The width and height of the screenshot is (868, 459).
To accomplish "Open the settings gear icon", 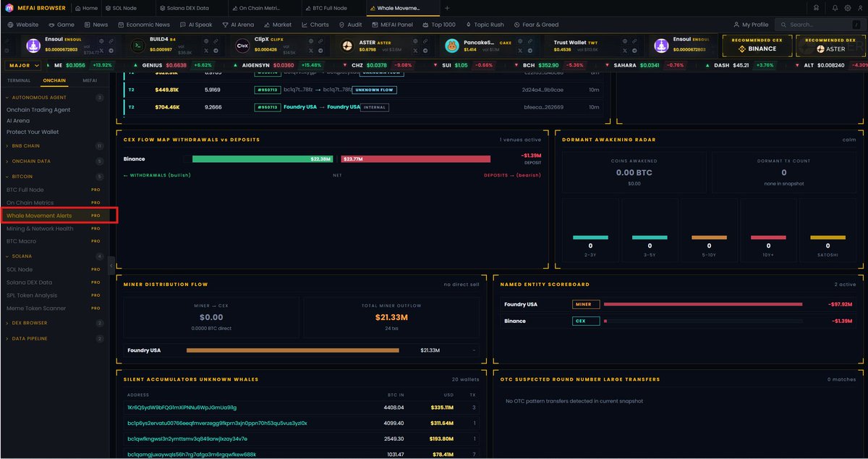I will tap(846, 8).
